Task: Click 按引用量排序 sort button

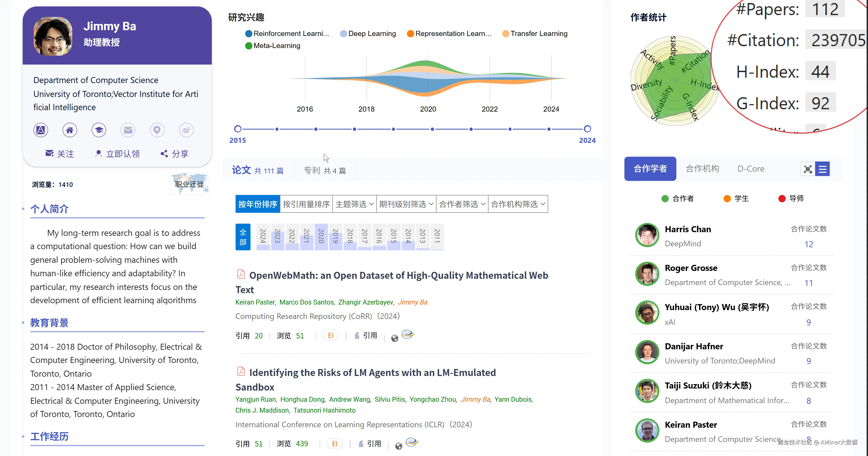Action: point(306,204)
